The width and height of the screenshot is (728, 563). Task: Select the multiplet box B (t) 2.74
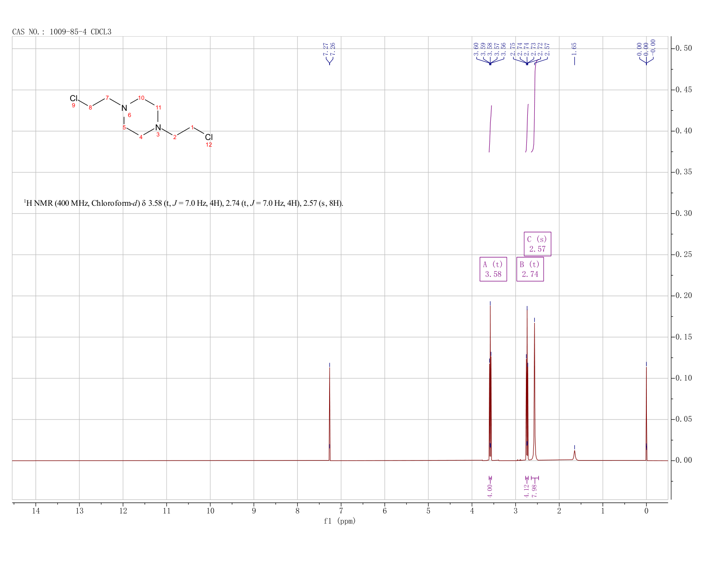530,269
